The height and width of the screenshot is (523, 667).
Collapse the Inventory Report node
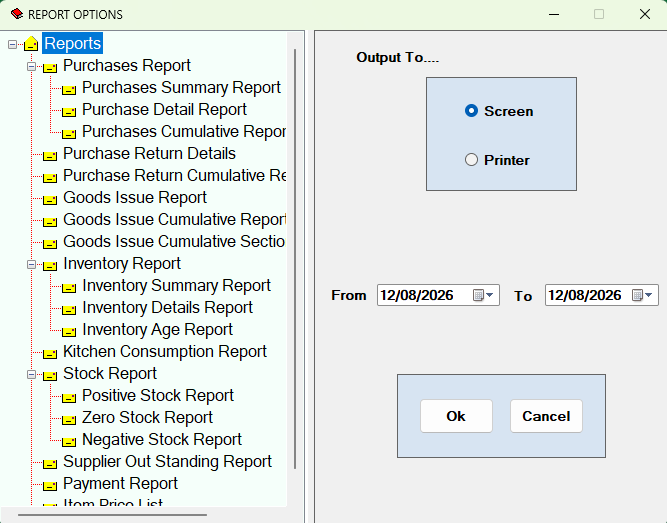click(x=31, y=265)
